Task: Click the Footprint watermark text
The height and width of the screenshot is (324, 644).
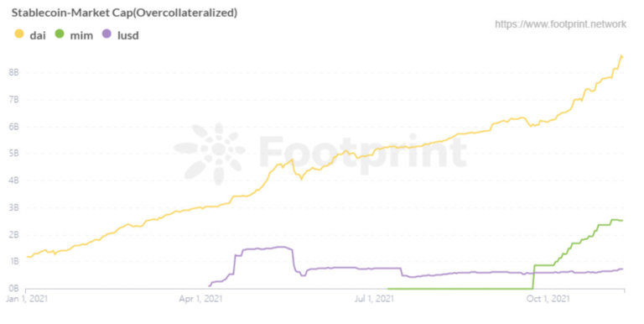Action: (x=362, y=151)
